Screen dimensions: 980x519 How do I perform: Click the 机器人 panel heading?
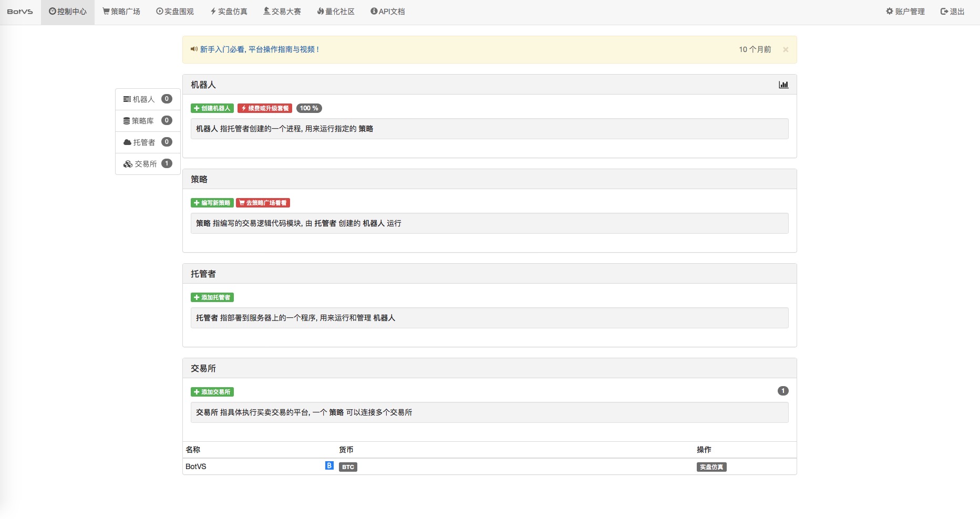click(x=203, y=85)
